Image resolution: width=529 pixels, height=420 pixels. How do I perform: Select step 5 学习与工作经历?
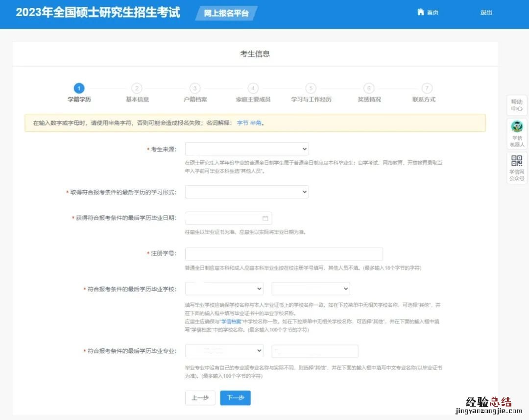click(311, 88)
